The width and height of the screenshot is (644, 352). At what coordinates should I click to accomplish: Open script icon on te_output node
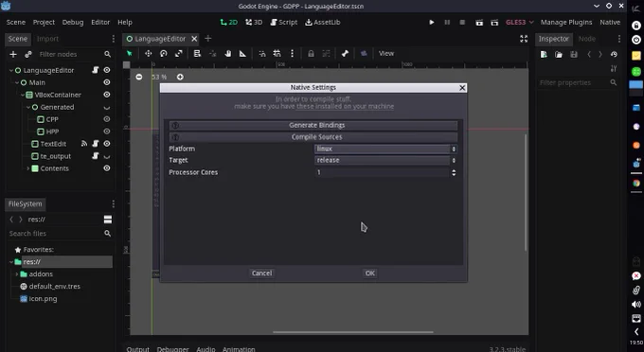click(x=96, y=156)
